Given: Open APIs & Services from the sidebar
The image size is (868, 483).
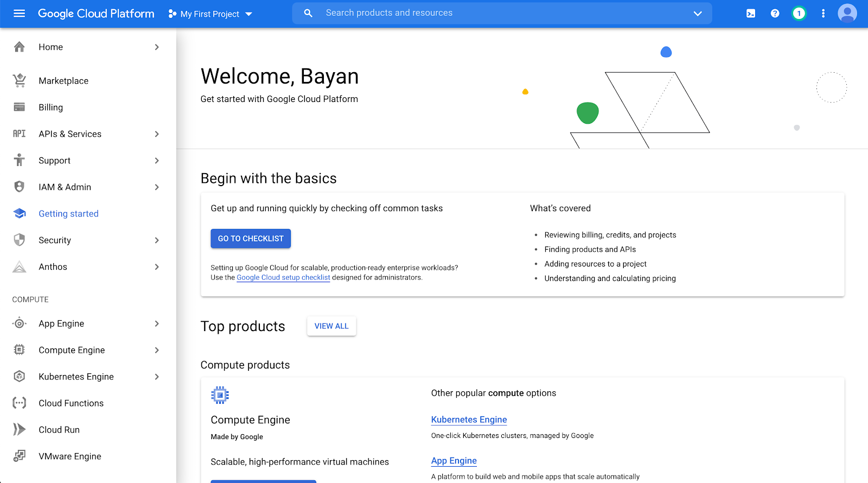Looking at the screenshot, I should (88, 134).
